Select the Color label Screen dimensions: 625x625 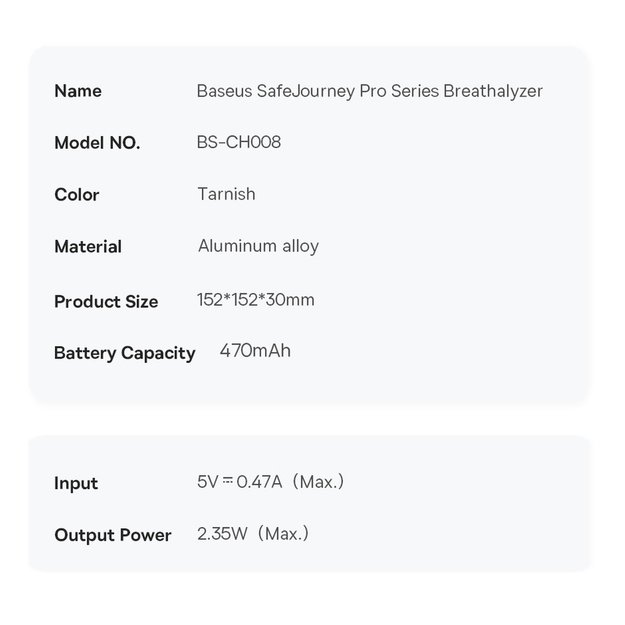pos(77,195)
